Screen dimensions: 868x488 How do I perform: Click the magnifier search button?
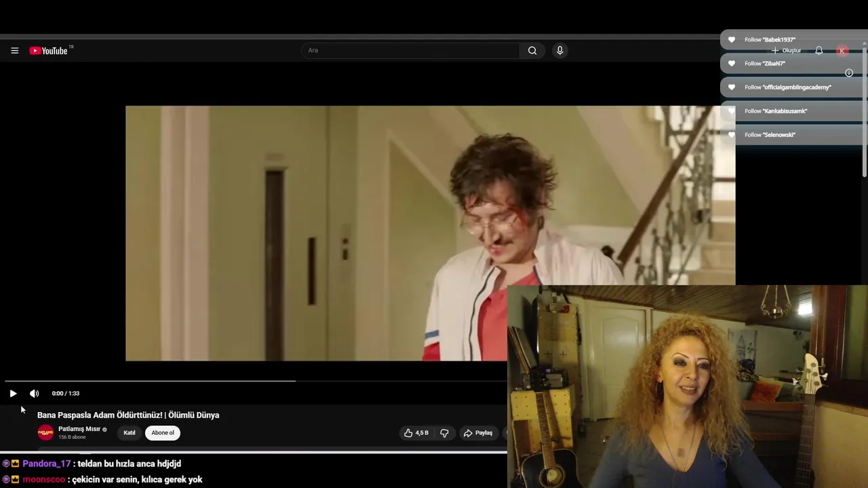532,50
